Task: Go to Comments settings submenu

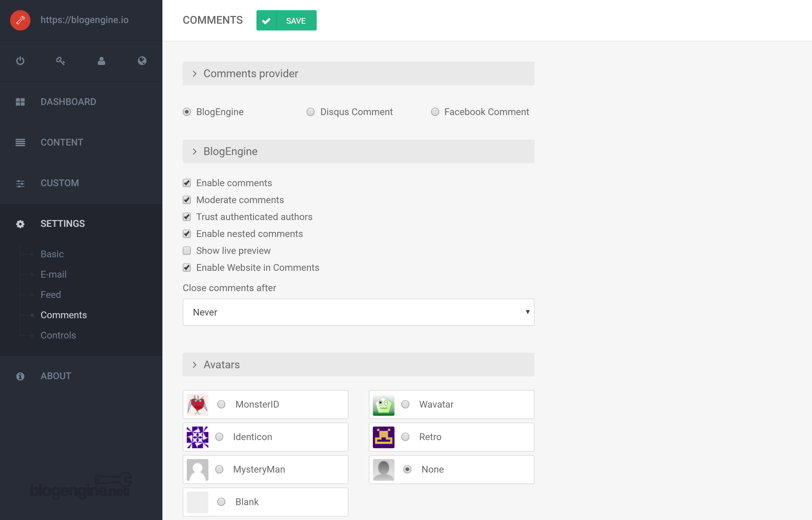Action: click(x=64, y=315)
